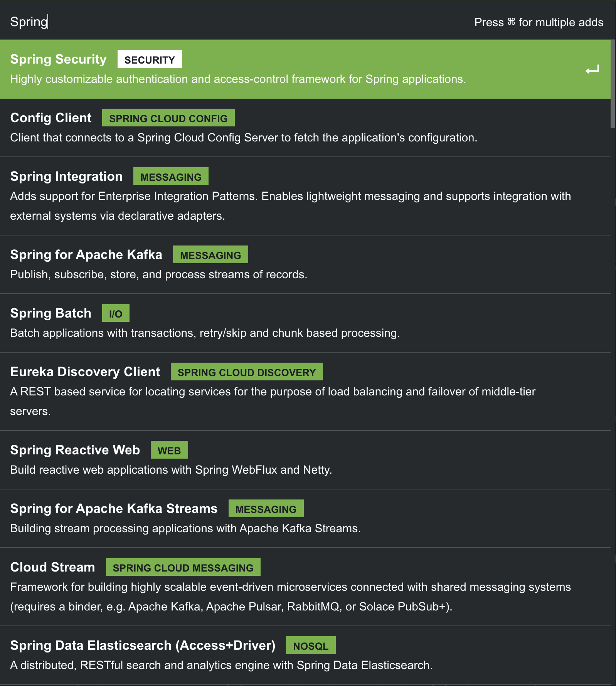Screen dimensions: 616x686
Task: Click the NOSQL category tag
Action: (311, 646)
